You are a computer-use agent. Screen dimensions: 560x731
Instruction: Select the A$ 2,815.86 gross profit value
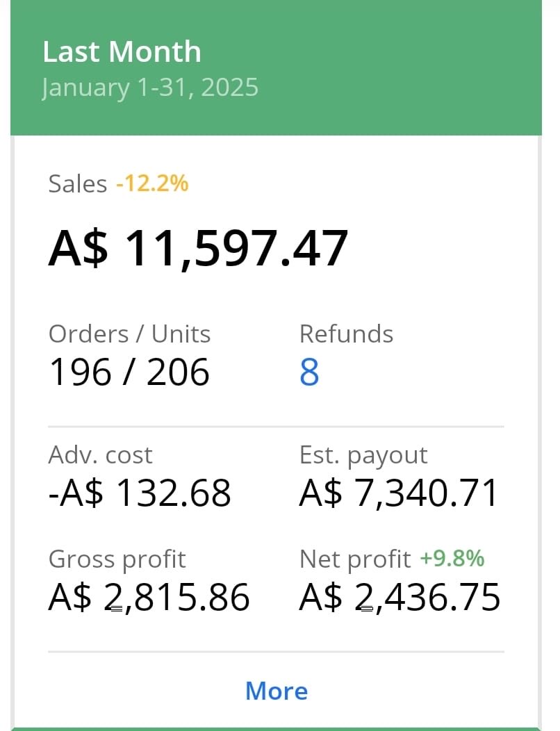click(149, 597)
